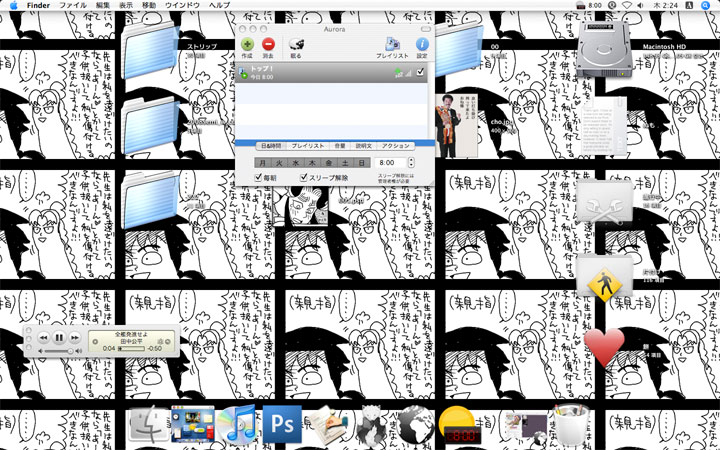Toggle the 火 Tuesday day button
720x450 pixels.
coord(279,163)
